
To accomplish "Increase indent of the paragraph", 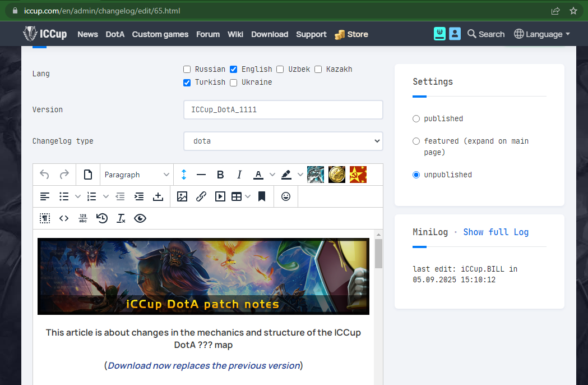I will pyautogui.click(x=139, y=196).
